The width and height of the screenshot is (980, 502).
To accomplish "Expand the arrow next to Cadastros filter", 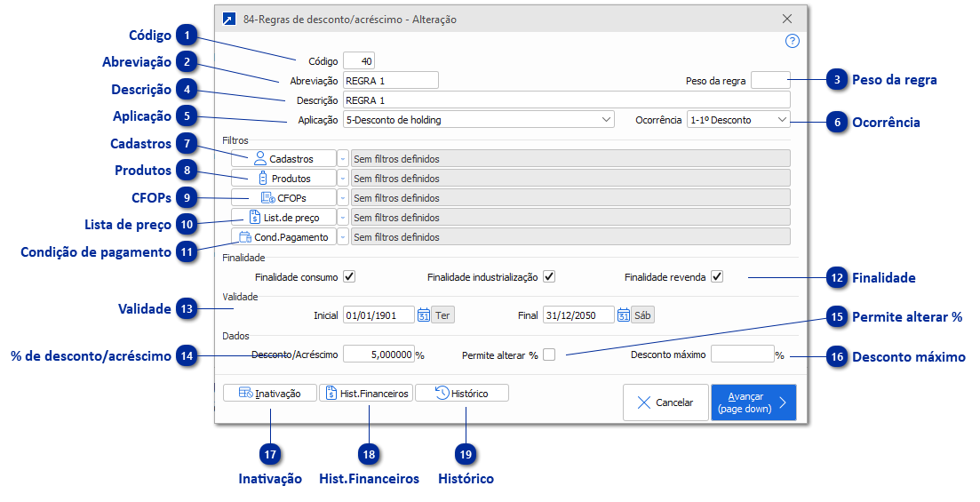I will click(343, 159).
